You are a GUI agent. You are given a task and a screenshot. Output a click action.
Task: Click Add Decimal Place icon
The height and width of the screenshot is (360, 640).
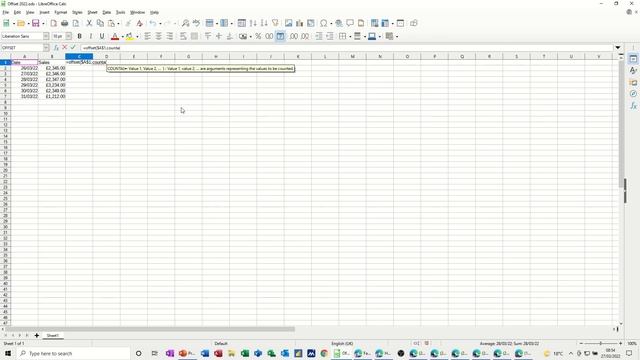tap(293, 36)
